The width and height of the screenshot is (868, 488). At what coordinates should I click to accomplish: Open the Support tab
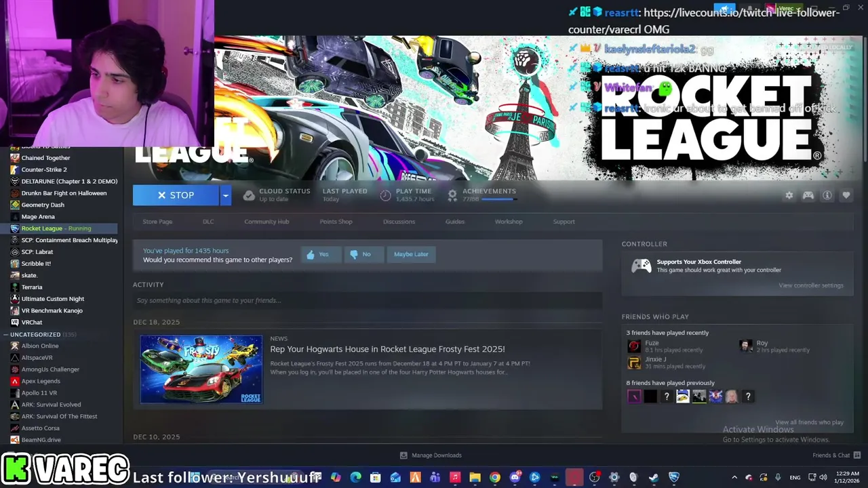click(x=564, y=222)
